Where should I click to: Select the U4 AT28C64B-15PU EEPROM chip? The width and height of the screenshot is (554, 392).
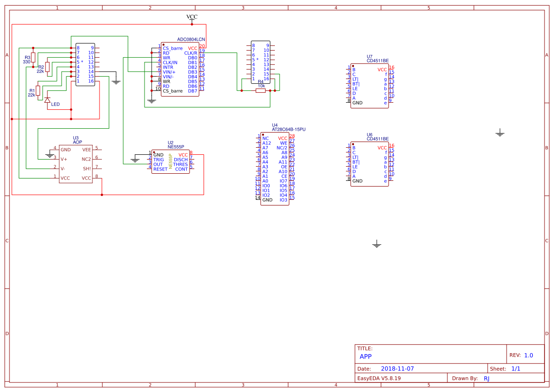coord(274,169)
